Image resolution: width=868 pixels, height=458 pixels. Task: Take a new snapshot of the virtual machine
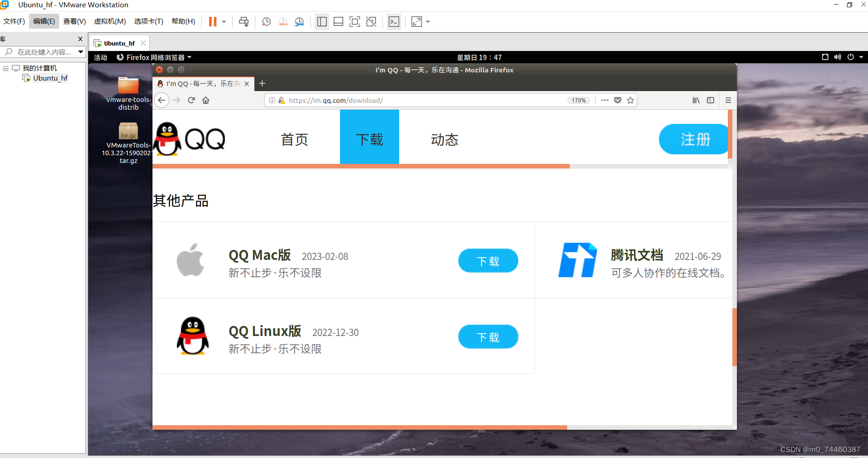pyautogui.click(x=266, y=21)
